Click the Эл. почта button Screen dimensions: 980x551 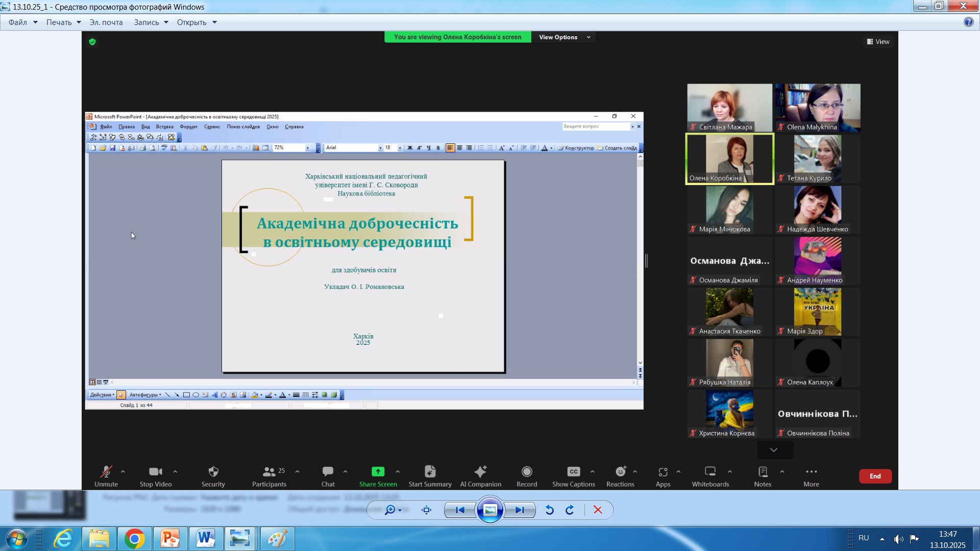coord(106,22)
